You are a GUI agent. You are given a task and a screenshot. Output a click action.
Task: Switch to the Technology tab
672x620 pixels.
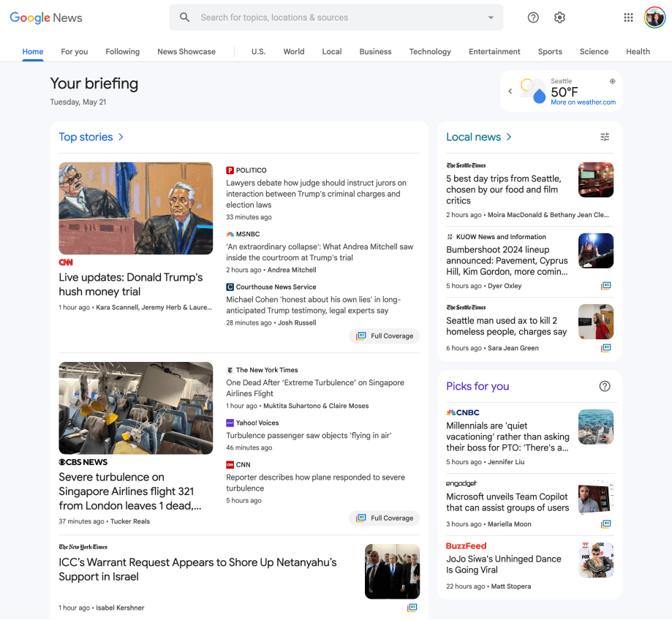tap(430, 51)
